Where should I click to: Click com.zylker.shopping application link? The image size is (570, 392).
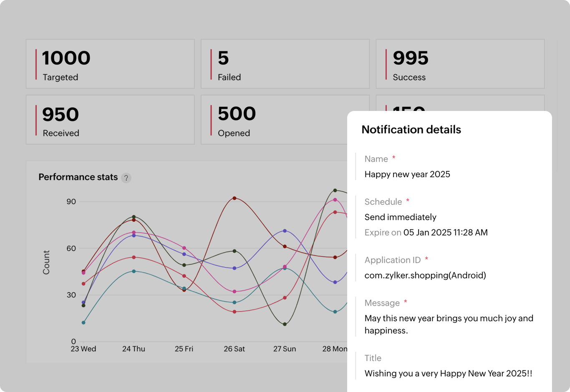[425, 275]
